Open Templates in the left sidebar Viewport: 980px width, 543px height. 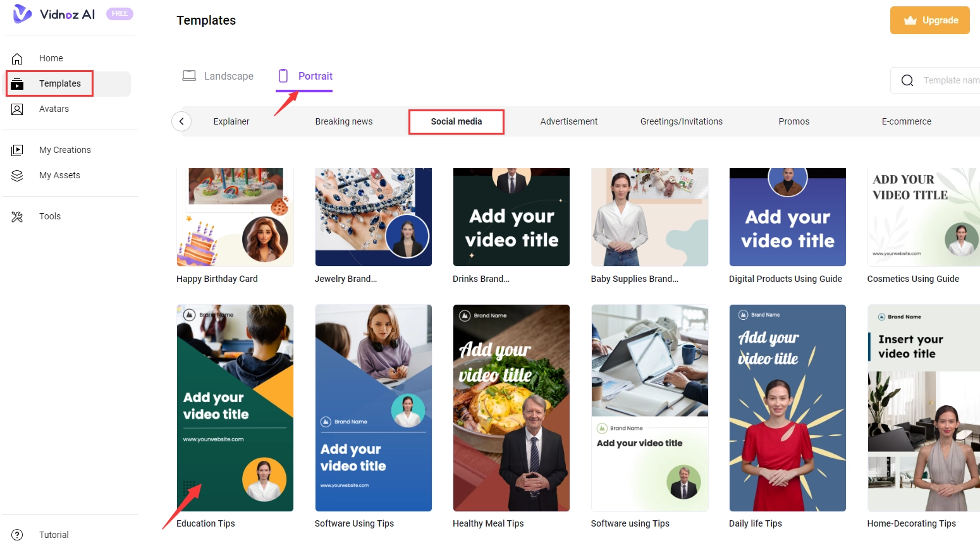(x=59, y=83)
